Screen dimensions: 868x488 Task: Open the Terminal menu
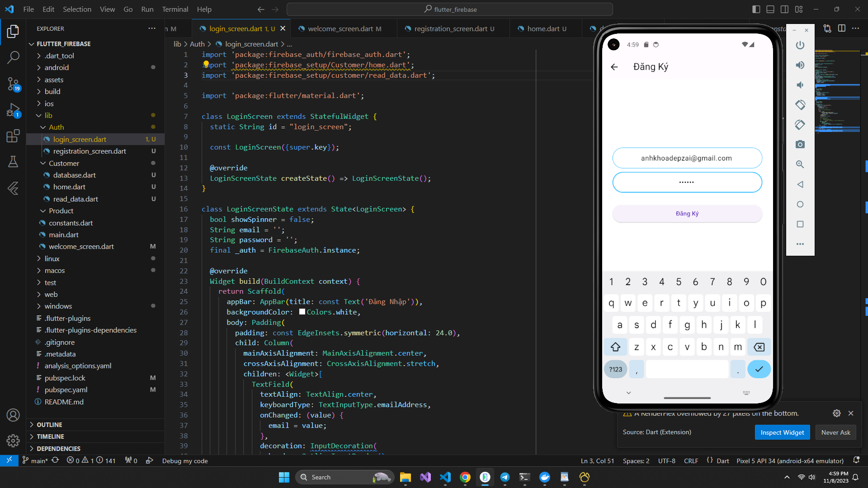pyautogui.click(x=175, y=9)
